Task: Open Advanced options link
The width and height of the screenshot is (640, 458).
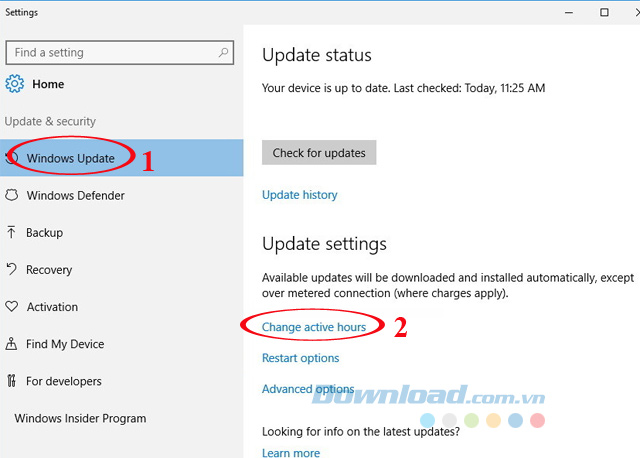Action: click(308, 389)
